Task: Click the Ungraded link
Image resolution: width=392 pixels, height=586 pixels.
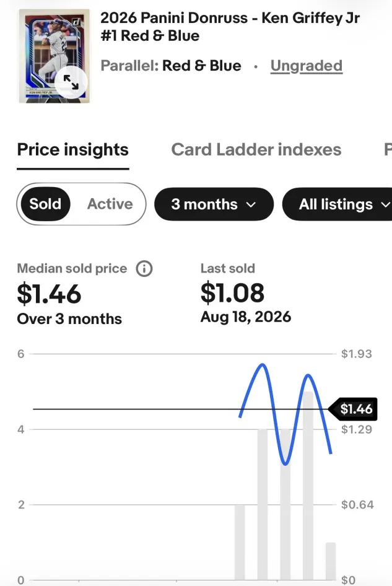Action: (x=307, y=66)
